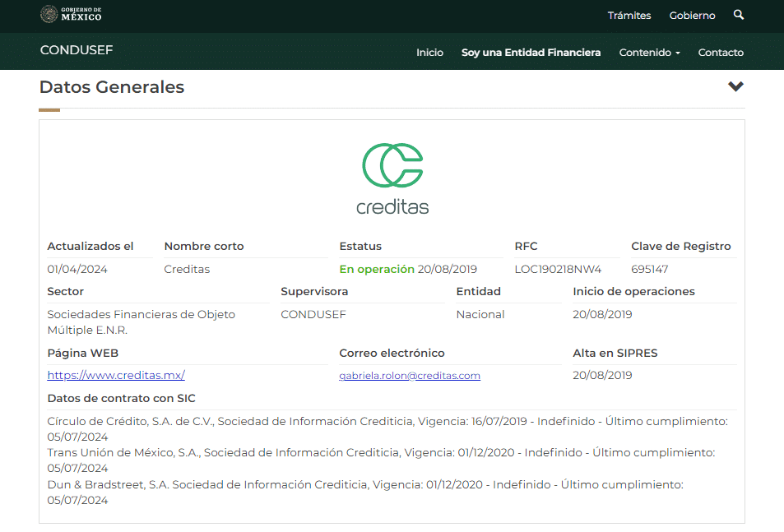This screenshot has height=532, width=784.
Task: Go to the Inicio page
Action: click(x=429, y=53)
